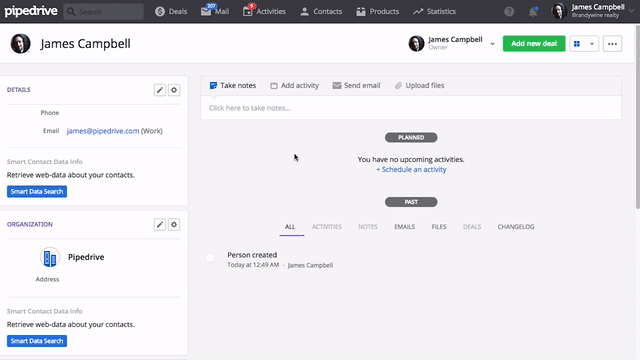Click the Person created entry title
640x360 pixels.
(252, 255)
